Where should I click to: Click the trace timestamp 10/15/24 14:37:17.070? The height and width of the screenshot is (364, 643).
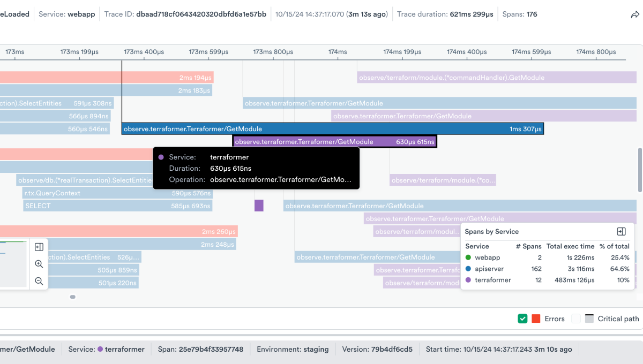tap(310, 14)
